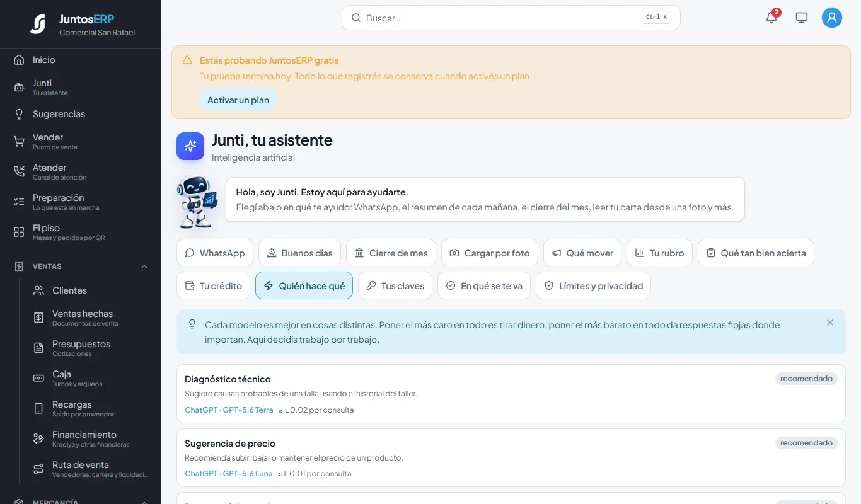Open the Diagnóstico técnico card title

pyautogui.click(x=228, y=379)
